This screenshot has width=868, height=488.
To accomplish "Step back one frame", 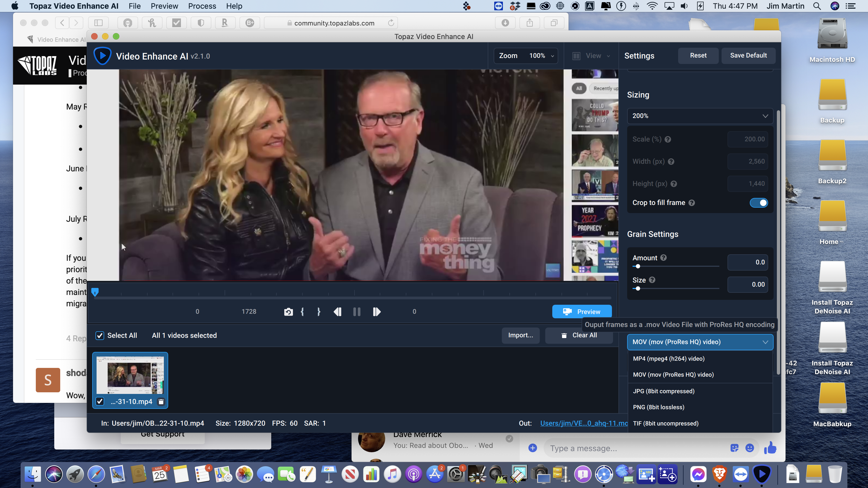I will coord(337,312).
